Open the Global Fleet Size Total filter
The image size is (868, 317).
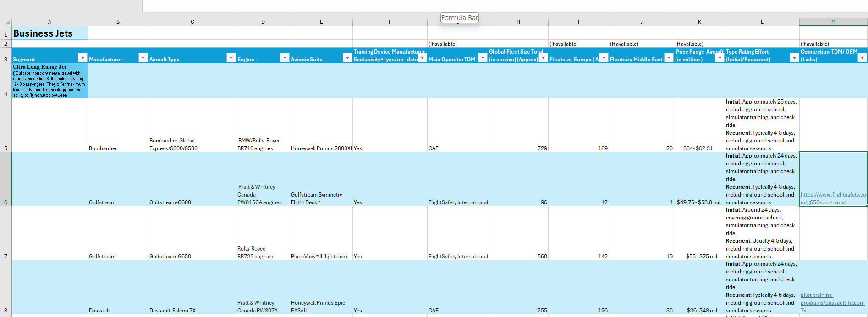click(543, 58)
